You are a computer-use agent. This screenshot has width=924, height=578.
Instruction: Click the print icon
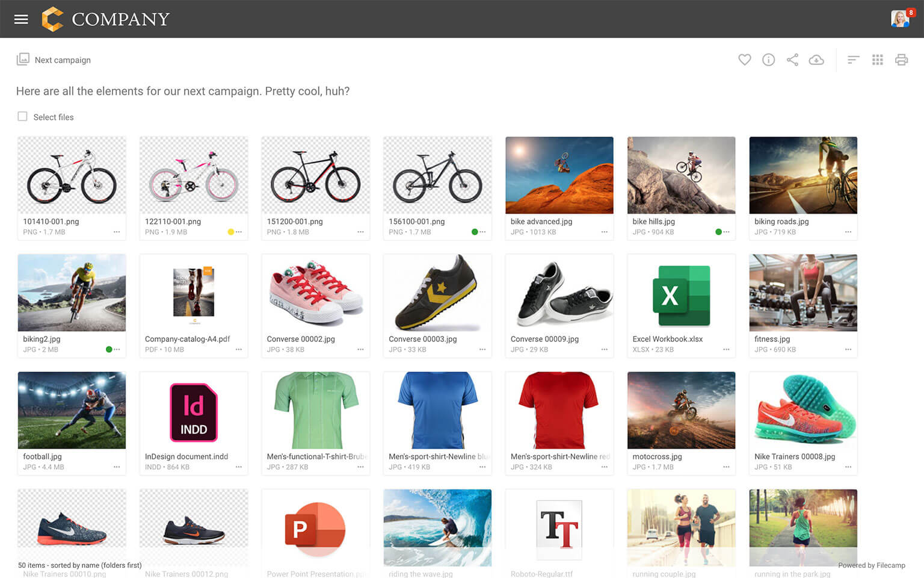pyautogui.click(x=901, y=60)
